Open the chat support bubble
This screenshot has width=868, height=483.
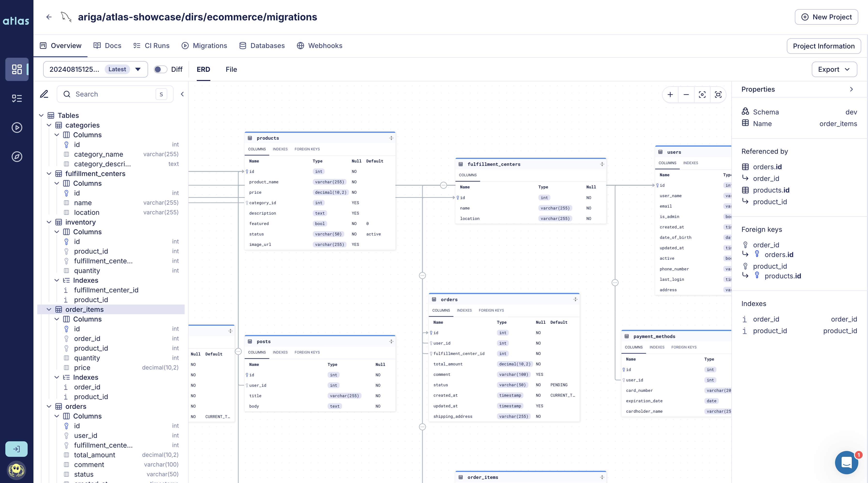pos(846,462)
